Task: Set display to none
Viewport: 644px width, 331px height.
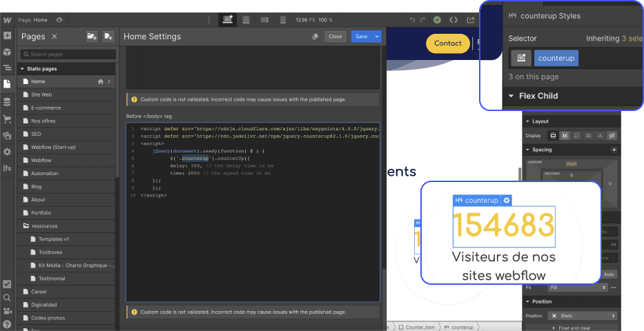Action: (612, 135)
